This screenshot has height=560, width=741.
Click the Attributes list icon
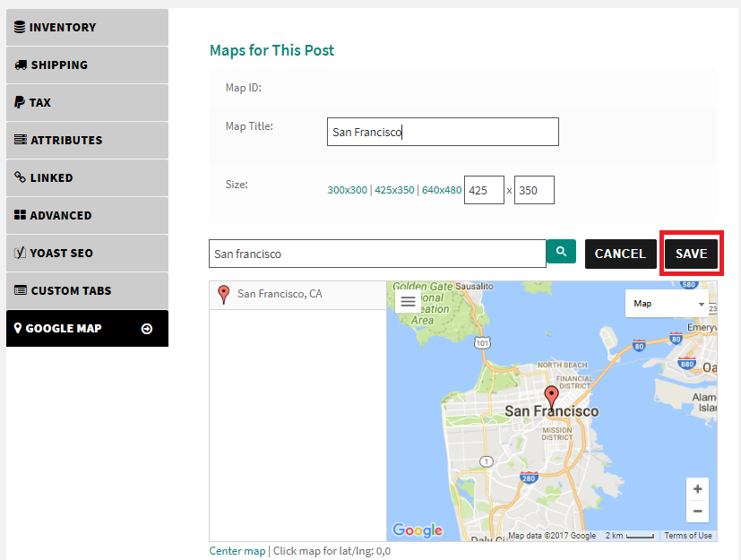point(21,140)
